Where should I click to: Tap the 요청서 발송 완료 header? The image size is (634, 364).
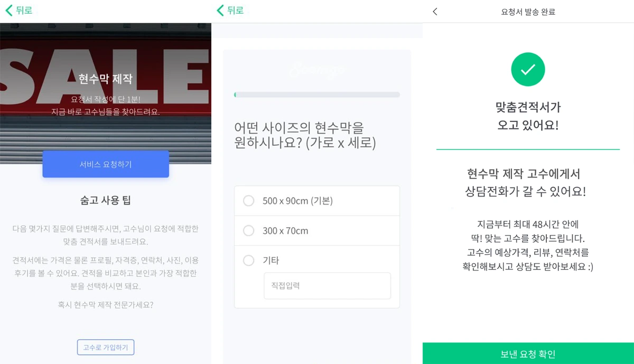[527, 11]
